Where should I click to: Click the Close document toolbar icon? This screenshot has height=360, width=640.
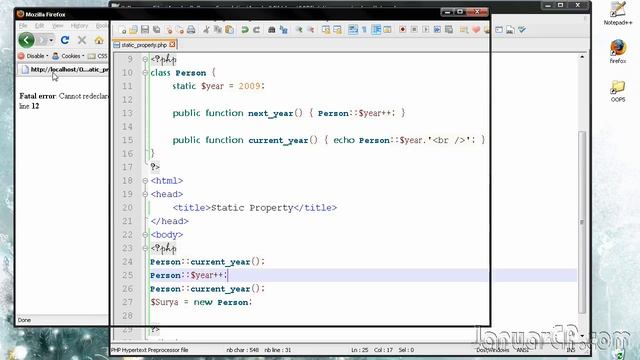(168, 30)
